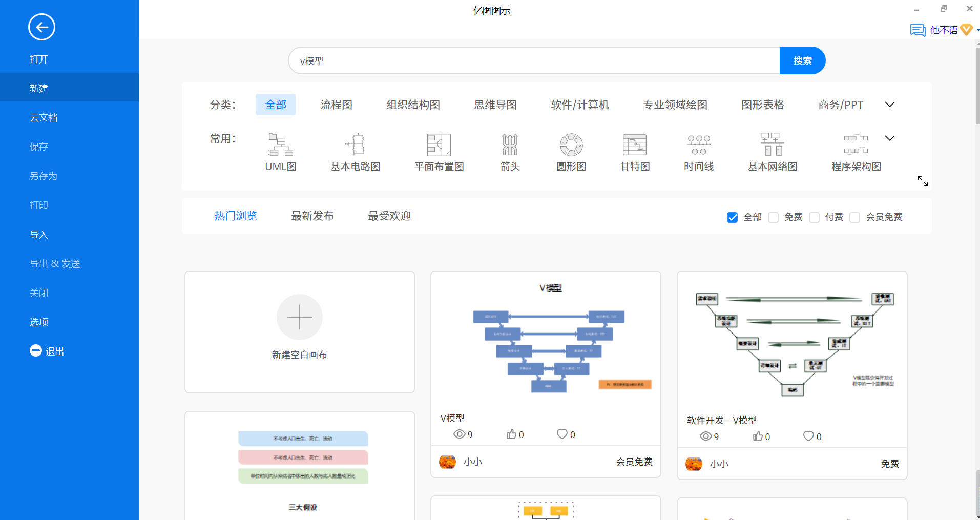Image resolution: width=980 pixels, height=520 pixels.
Task: Select the 思维导图 category
Action: click(x=495, y=105)
